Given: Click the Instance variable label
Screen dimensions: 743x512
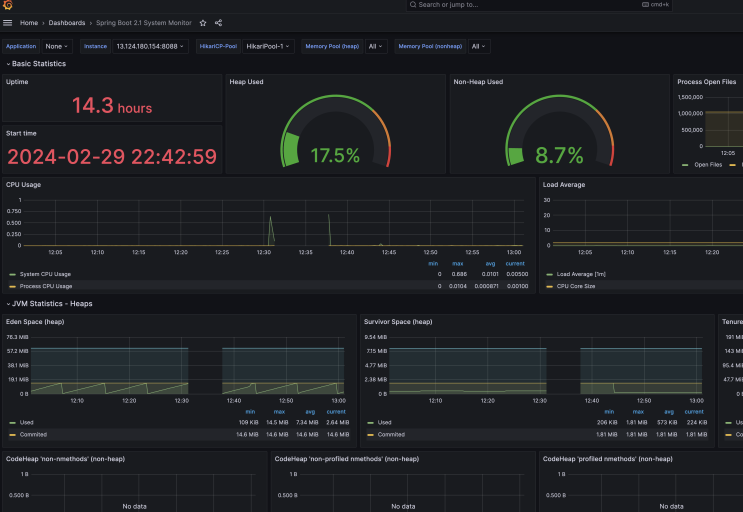Looking at the screenshot, I should pyautogui.click(x=95, y=46).
